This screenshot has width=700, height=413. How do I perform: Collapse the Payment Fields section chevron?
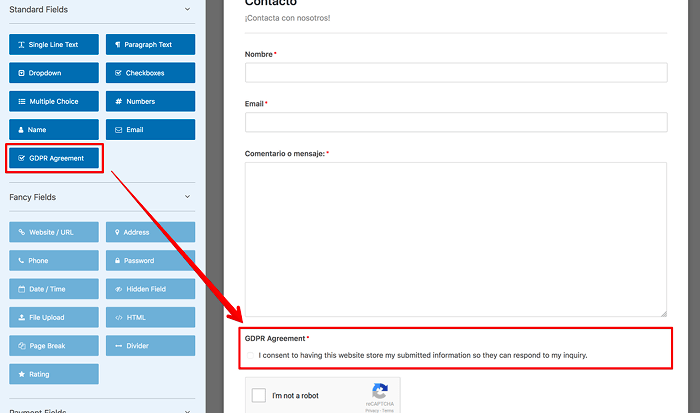pos(188,411)
